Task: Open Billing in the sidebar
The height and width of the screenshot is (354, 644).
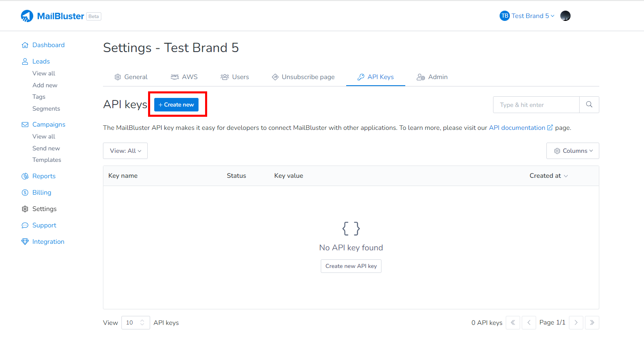Action: click(x=42, y=193)
